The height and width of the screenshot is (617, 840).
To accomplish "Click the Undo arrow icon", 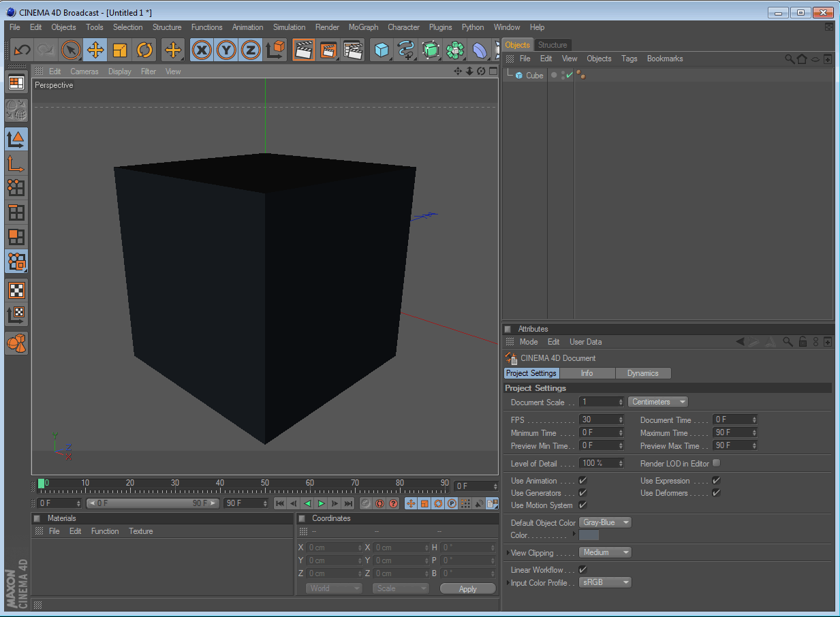I will [x=22, y=50].
